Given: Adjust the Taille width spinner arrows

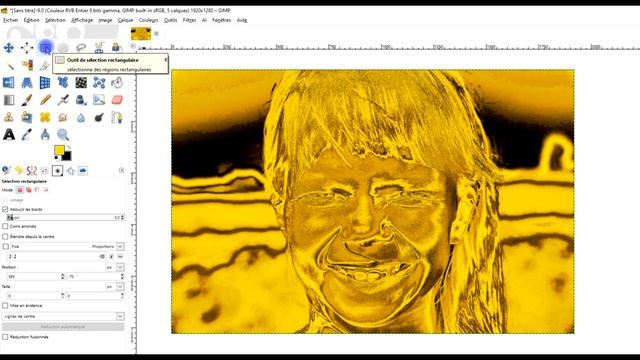Looking at the screenshot, I should click(62, 296).
